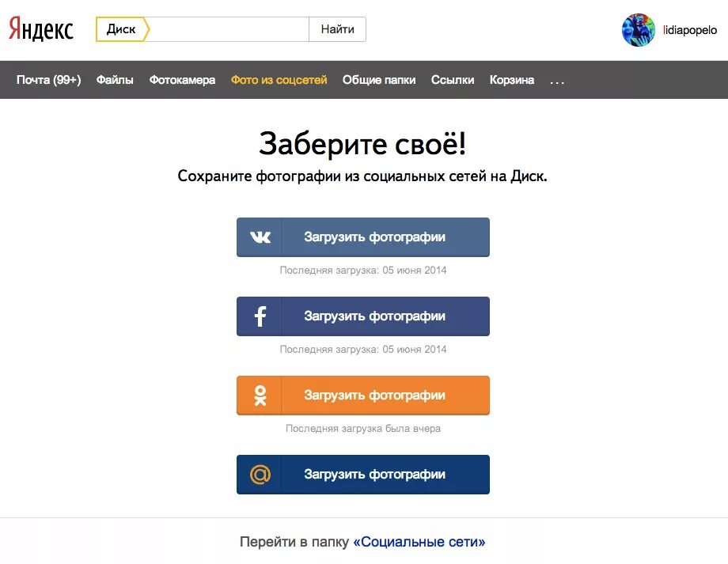Image resolution: width=728 pixels, height=564 pixels.
Task: Go to the Ссылки section
Action: (453, 80)
